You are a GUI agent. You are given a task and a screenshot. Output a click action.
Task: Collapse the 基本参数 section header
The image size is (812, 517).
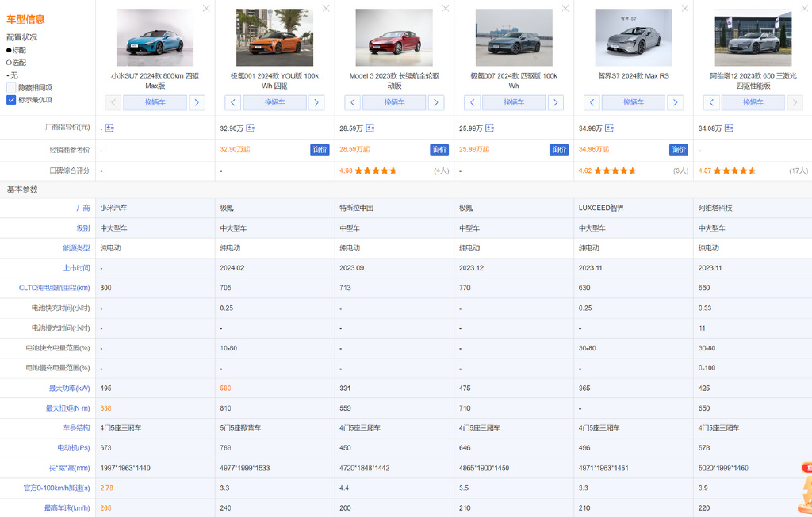pos(21,190)
